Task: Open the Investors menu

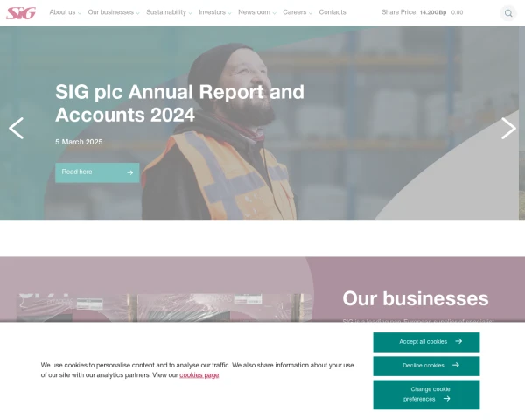Action: pyautogui.click(x=212, y=12)
